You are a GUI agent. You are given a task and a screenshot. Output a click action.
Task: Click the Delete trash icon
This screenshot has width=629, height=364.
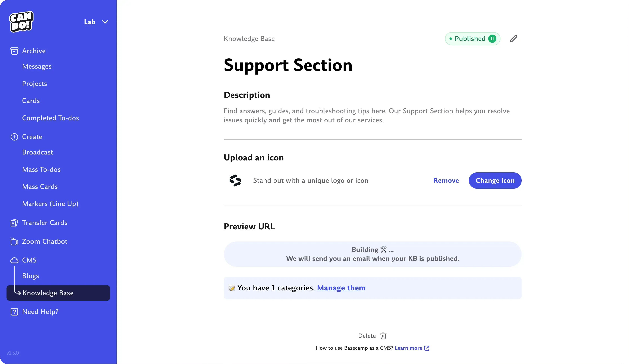click(x=383, y=336)
